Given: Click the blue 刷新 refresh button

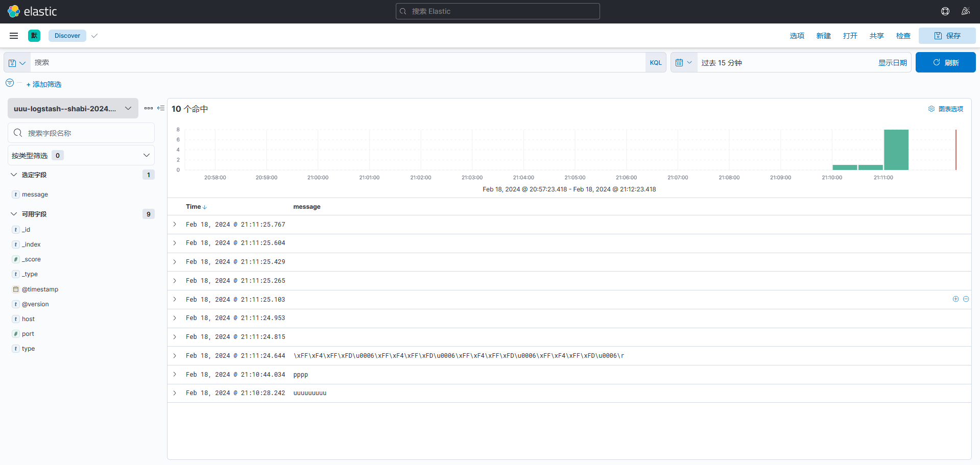Looking at the screenshot, I should point(945,63).
